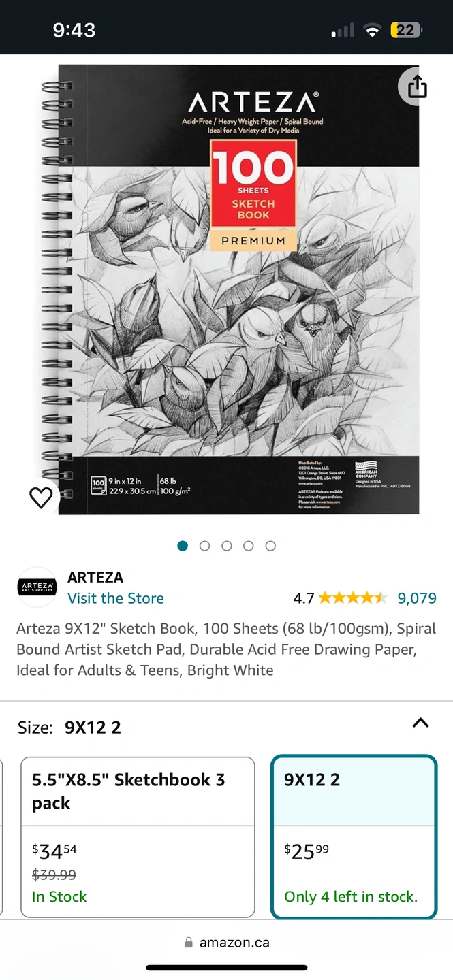Tap the battery indicator in the status bar

tap(406, 30)
